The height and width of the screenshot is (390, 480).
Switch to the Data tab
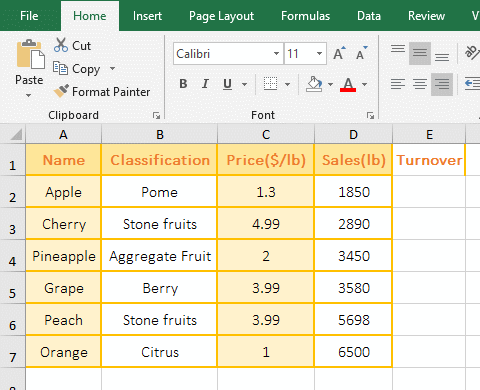pyautogui.click(x=369, y=16)
